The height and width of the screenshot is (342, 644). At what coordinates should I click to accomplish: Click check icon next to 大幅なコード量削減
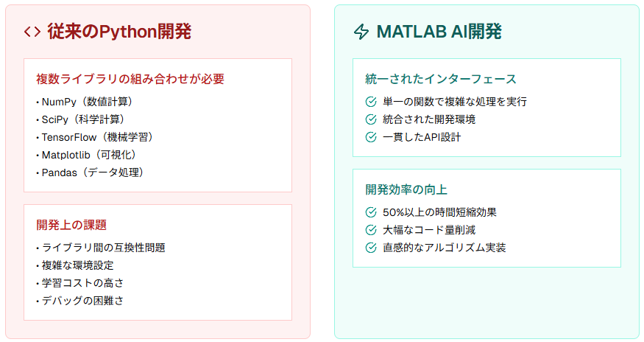pyautogui.click(x=371, y=230)
